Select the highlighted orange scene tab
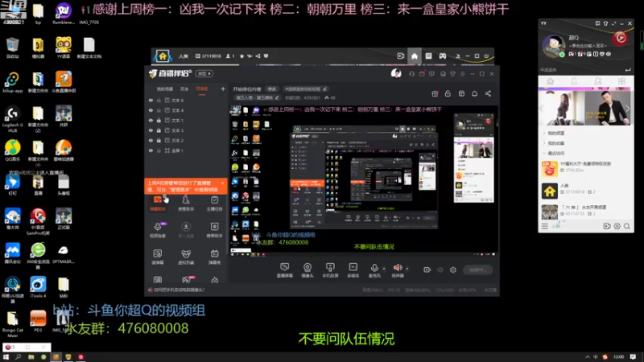This screenshot has height=362, width=644. pos(202,89)
